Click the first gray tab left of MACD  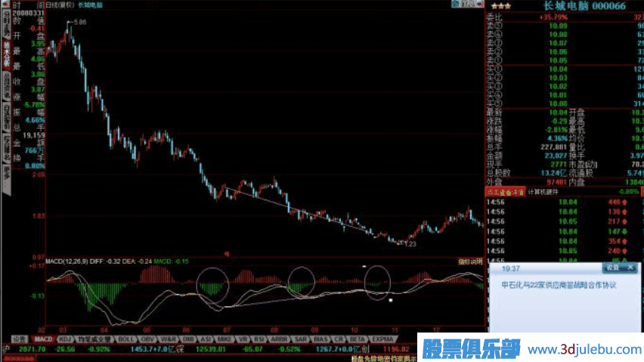(x=20, y=339)
